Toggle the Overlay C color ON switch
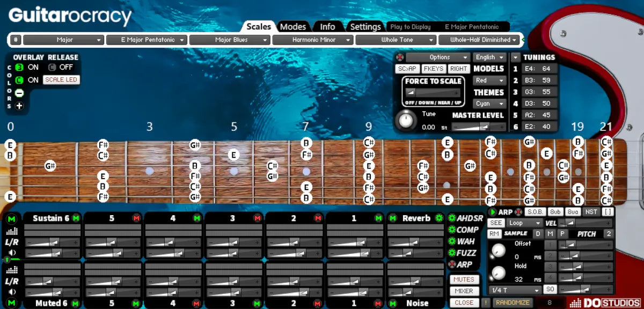The width and height of the screenshot is (644, 309). pos(19,80)
